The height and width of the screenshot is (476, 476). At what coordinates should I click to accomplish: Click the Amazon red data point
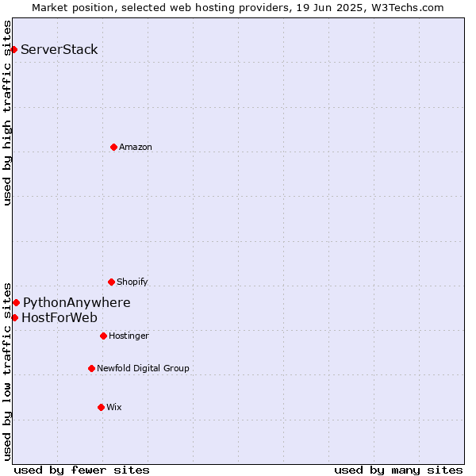point(113,148)
